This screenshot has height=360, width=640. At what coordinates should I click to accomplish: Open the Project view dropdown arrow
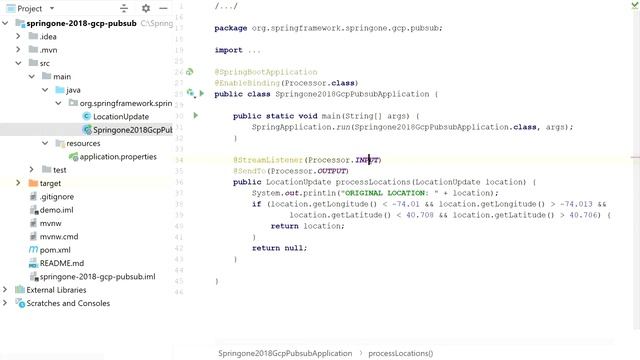(52, 8)
